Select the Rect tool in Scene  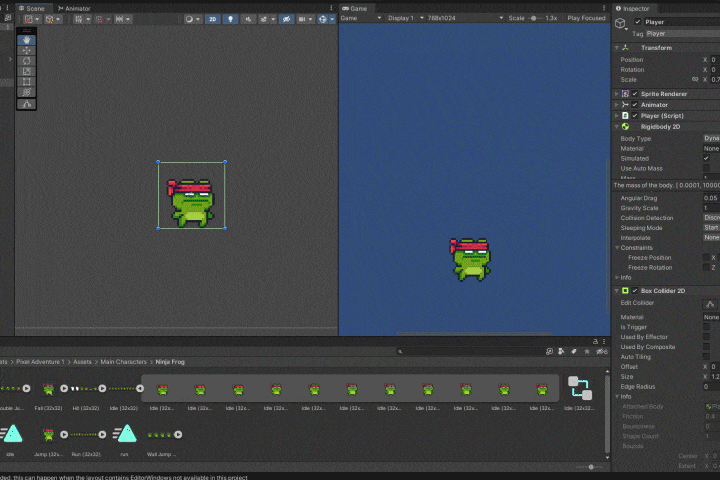(x=26, y=82)
